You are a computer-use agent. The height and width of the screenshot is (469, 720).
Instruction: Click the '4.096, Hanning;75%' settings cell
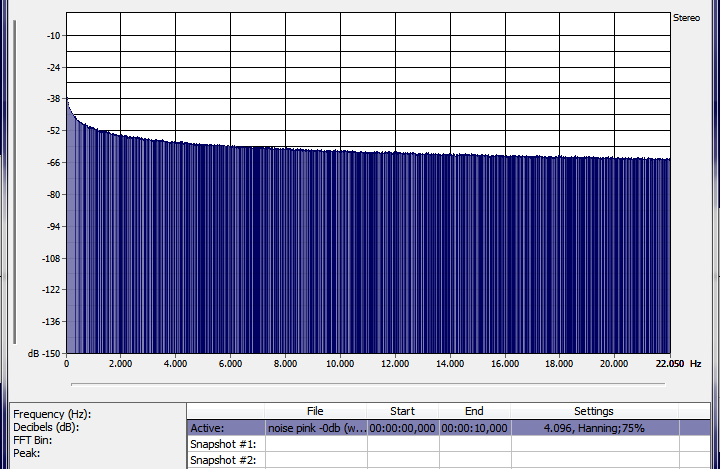coord(593,427)
